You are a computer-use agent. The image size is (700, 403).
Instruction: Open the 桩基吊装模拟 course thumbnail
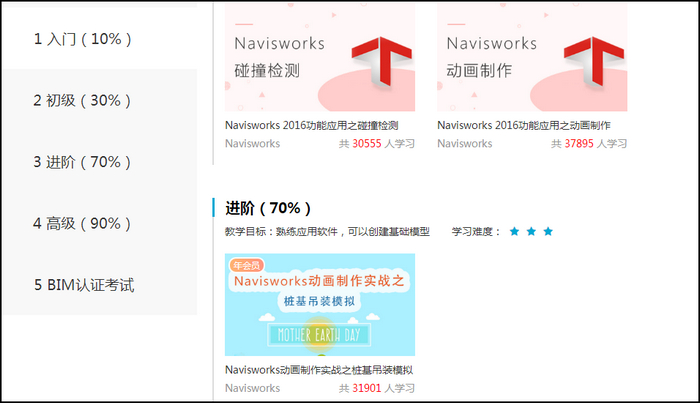(320, 304)
